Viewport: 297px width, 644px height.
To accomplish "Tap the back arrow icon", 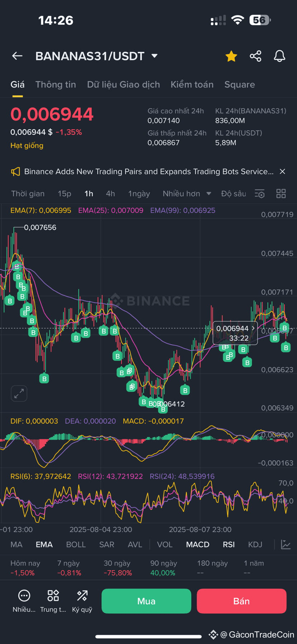I will click(x=17, y=56).
